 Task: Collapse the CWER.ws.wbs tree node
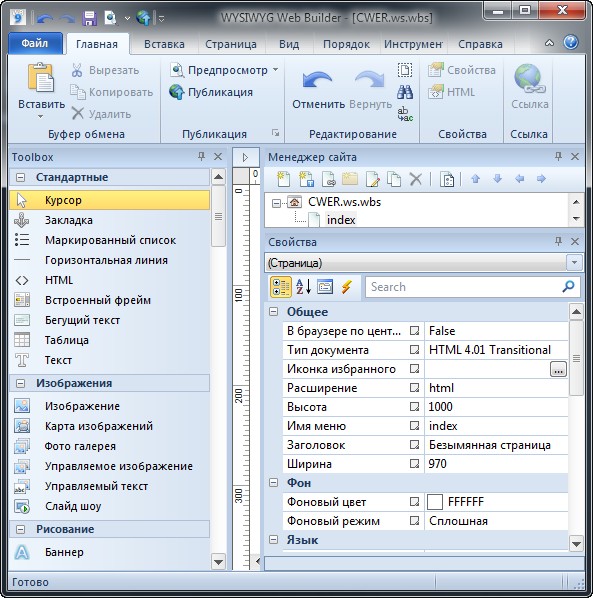click(276, 203)
